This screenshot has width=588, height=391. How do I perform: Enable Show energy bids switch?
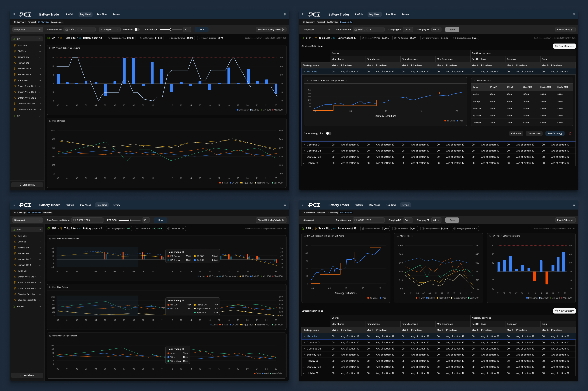point(329,134)
